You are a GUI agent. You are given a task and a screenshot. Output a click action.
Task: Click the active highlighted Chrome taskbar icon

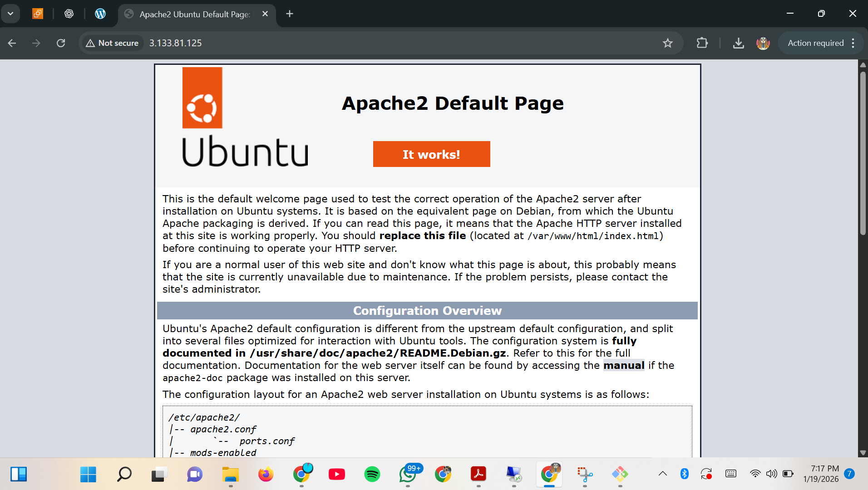pyautogui.click(x=549, y=474)
